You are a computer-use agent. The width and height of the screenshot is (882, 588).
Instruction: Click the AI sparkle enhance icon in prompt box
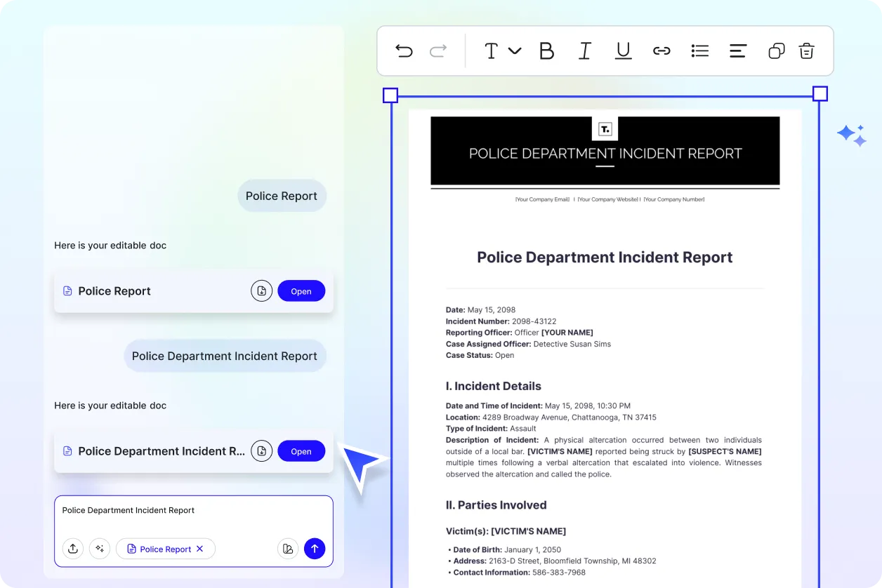tap(100, 549)
